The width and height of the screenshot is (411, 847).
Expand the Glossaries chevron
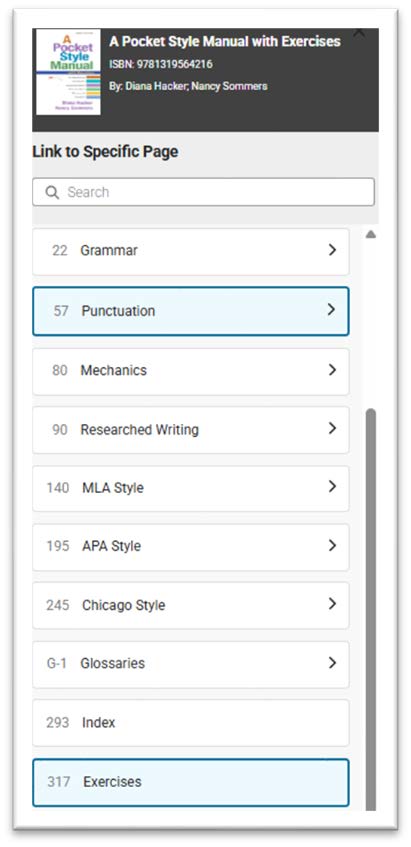[x=333, y=663]
